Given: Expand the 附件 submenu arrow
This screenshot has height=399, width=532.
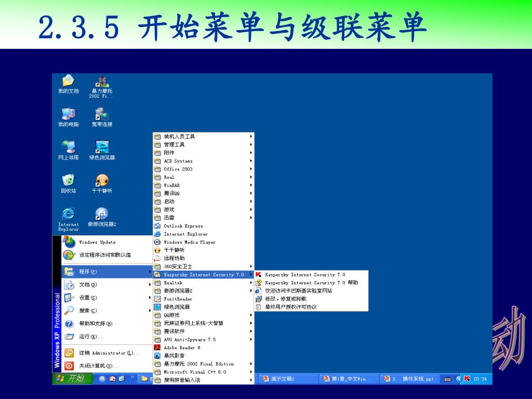Looking at the screenshot, I should [251, 153].
